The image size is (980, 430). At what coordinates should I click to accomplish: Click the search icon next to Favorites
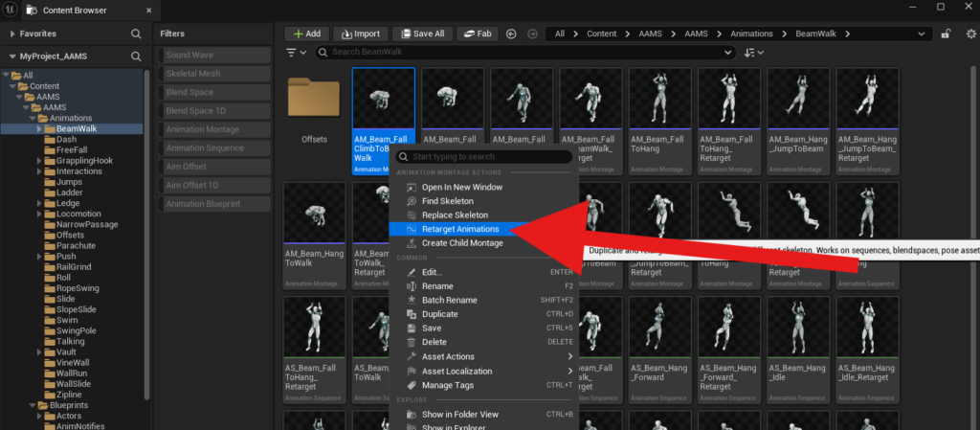tap(136, 34)
